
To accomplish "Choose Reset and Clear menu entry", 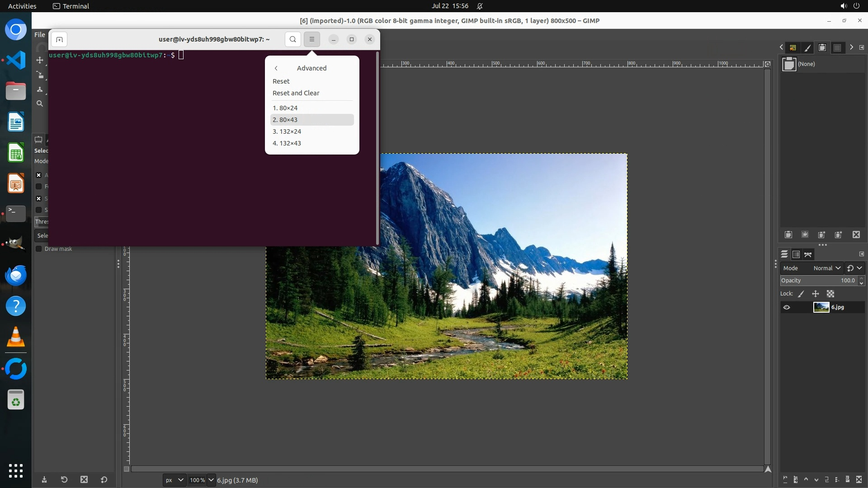I will click(296, 93).
